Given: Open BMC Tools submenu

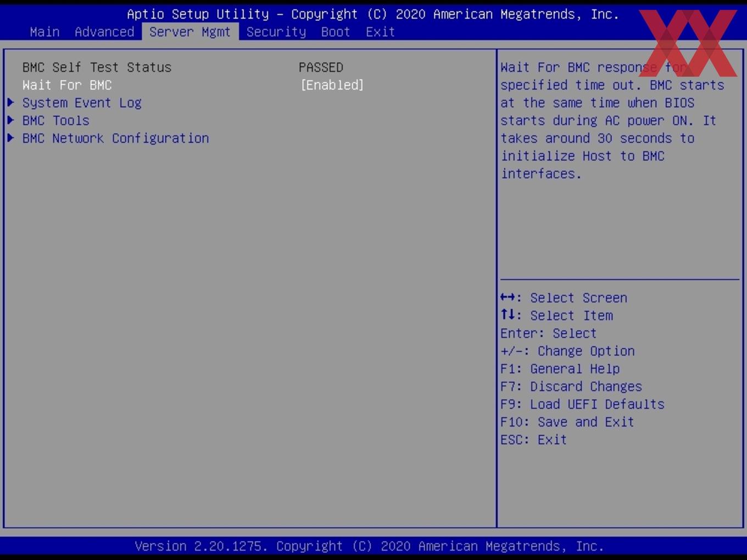Looking at the screenshot, I should [56, 120].
